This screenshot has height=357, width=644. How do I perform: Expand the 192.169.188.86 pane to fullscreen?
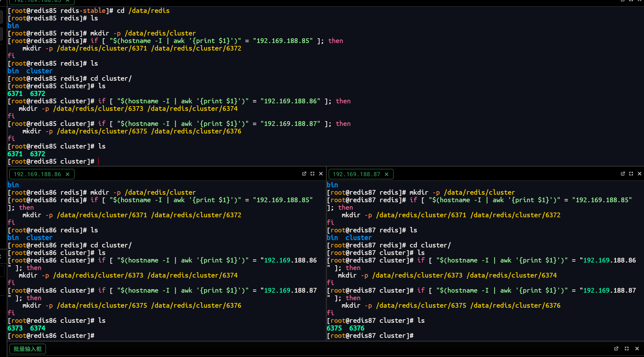[x=312, y=174]
